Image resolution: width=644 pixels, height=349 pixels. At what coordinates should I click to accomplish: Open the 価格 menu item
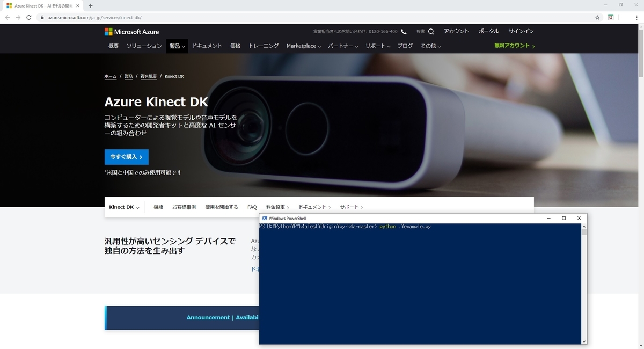tap(235, 46)
